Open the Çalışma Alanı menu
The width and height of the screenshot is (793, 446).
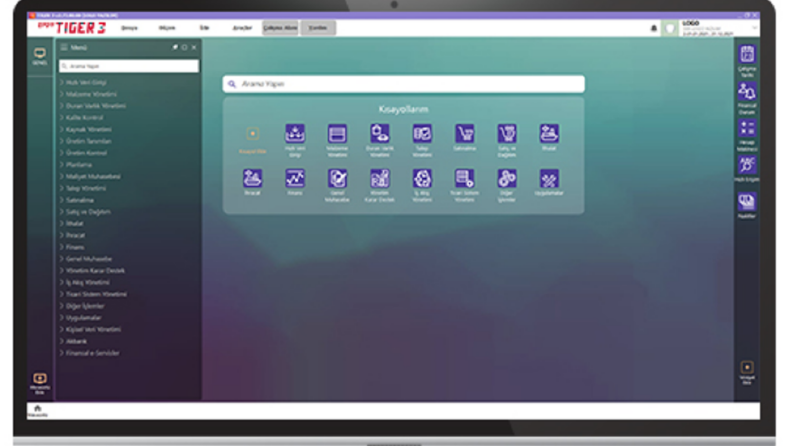coord(280,28)
